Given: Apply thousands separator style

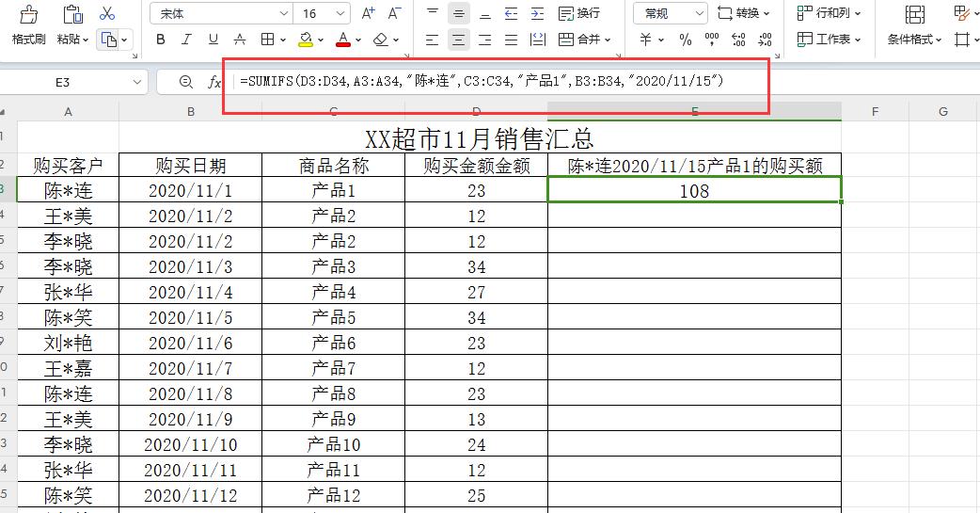Looking at the screenshot, I should (712, 40).
